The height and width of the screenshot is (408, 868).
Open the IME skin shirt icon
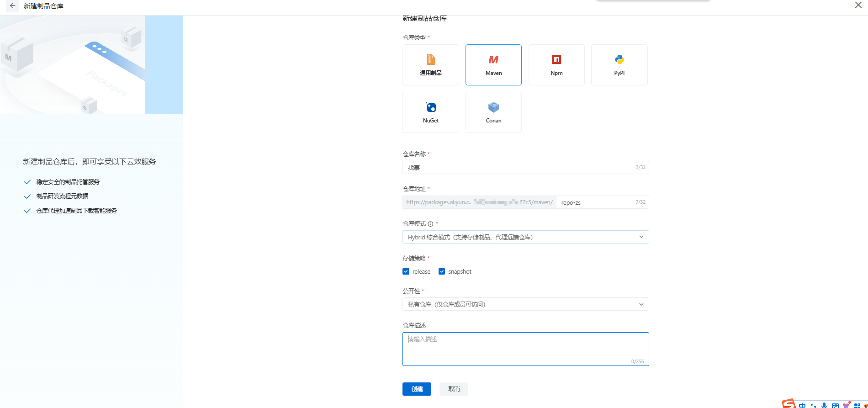click(x=847, y=405)
